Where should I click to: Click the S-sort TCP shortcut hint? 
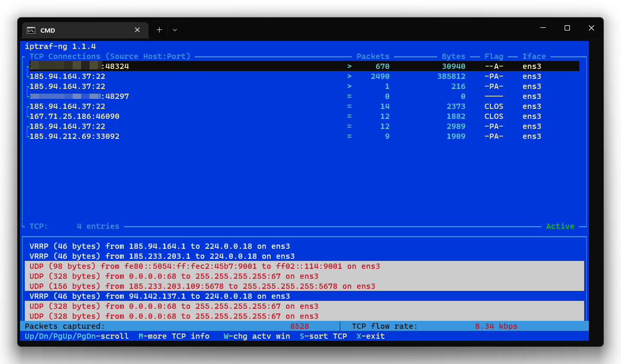click(323, 336)
